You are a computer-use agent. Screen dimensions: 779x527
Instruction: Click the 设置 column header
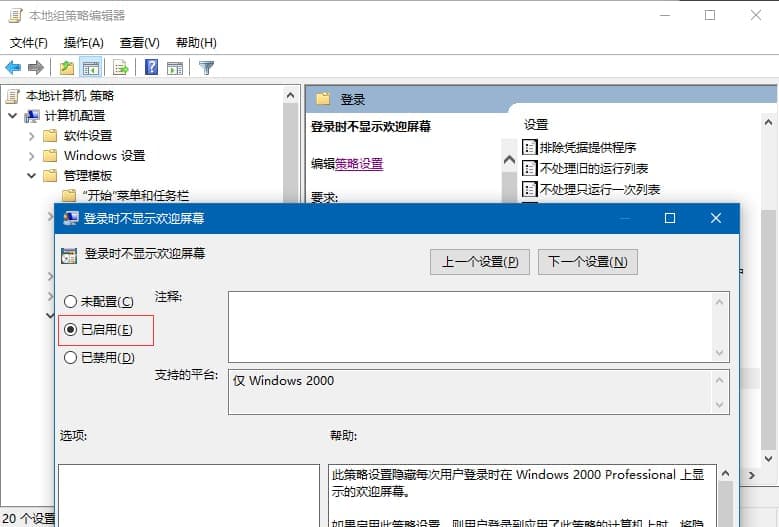point(536,125)
